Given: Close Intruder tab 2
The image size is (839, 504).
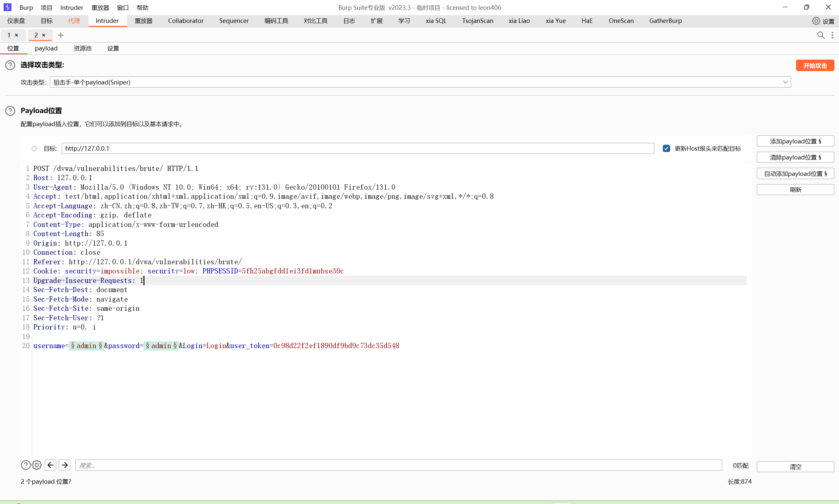Looking at the screenshot, I should (44, 35).
